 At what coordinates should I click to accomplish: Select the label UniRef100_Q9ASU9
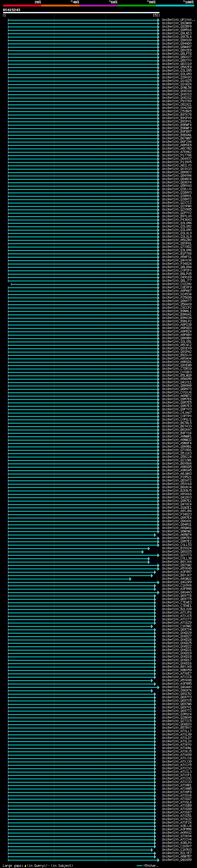click(177, 40)
